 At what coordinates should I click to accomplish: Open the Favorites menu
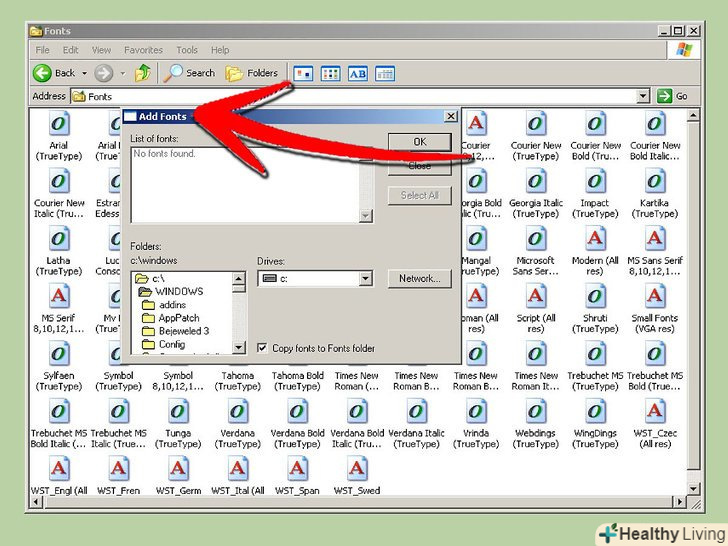[143, 50]
